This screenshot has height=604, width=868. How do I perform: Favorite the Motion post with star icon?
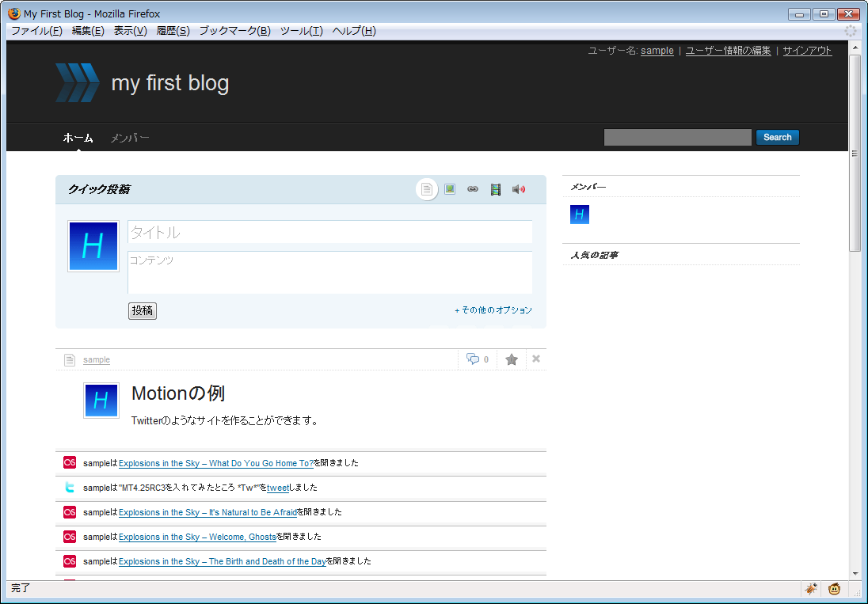(x=512, y=359)
